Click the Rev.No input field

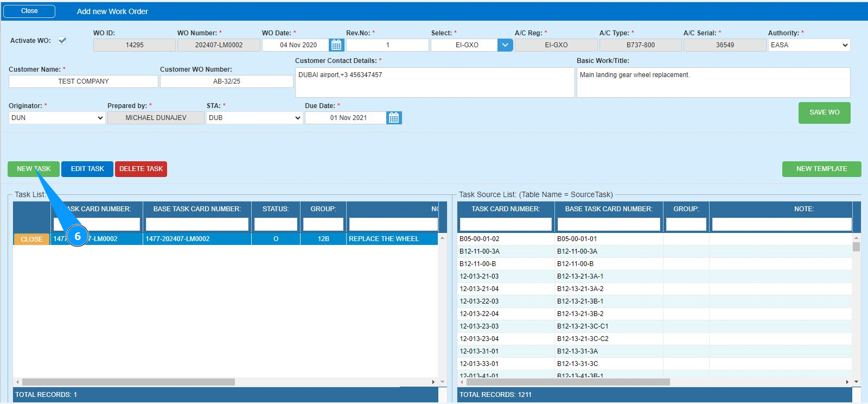(387, 45)
